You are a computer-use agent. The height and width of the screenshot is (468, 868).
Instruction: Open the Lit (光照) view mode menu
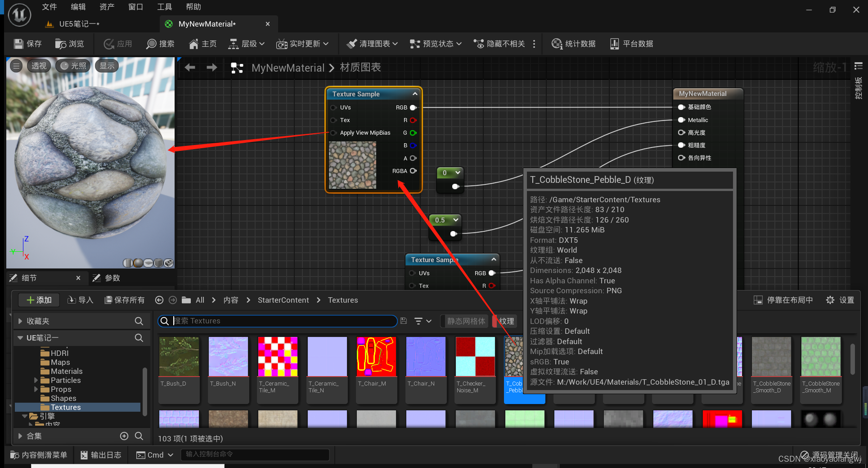point(73,66)
